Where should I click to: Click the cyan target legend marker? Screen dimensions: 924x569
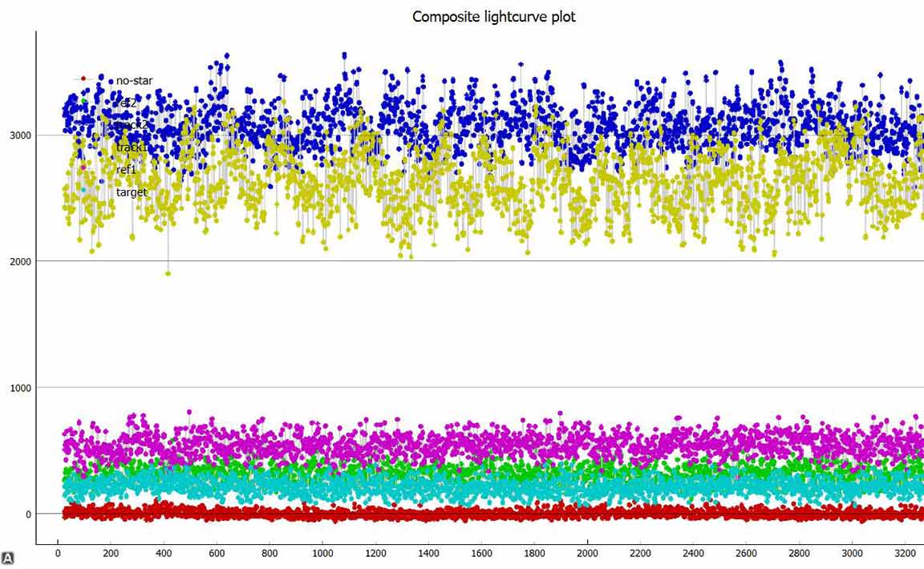(83, 191)
